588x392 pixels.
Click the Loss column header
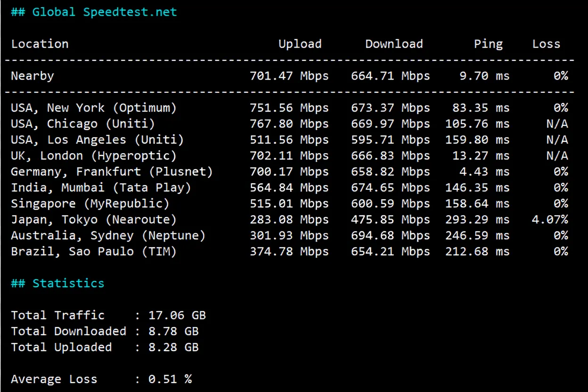546,44
